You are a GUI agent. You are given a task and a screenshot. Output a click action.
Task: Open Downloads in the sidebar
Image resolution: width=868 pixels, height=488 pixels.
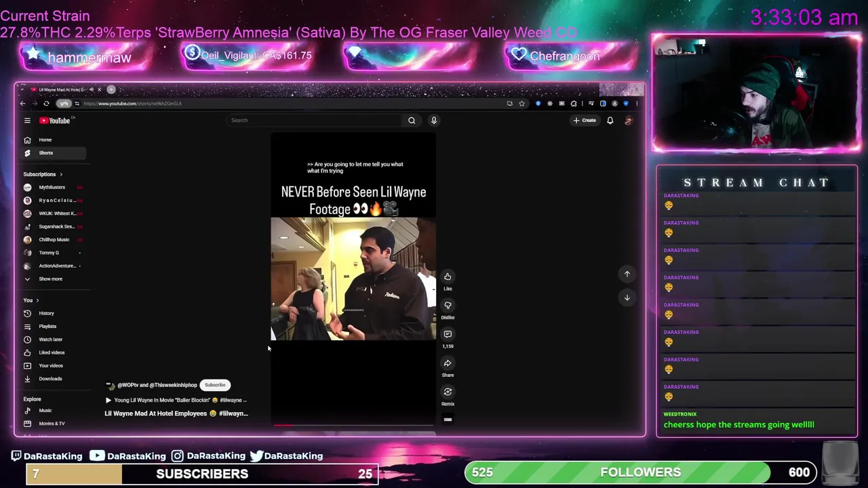coord(54,379)
